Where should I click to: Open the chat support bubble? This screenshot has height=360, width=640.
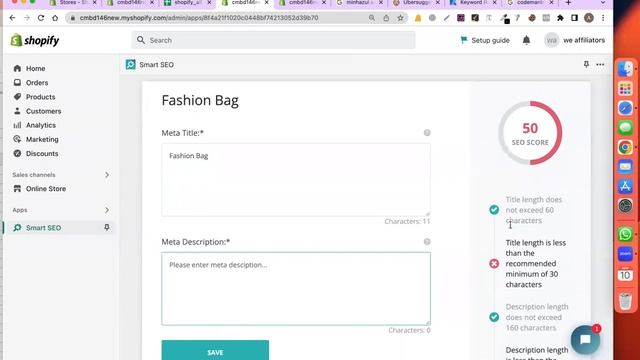coord(585,340)
